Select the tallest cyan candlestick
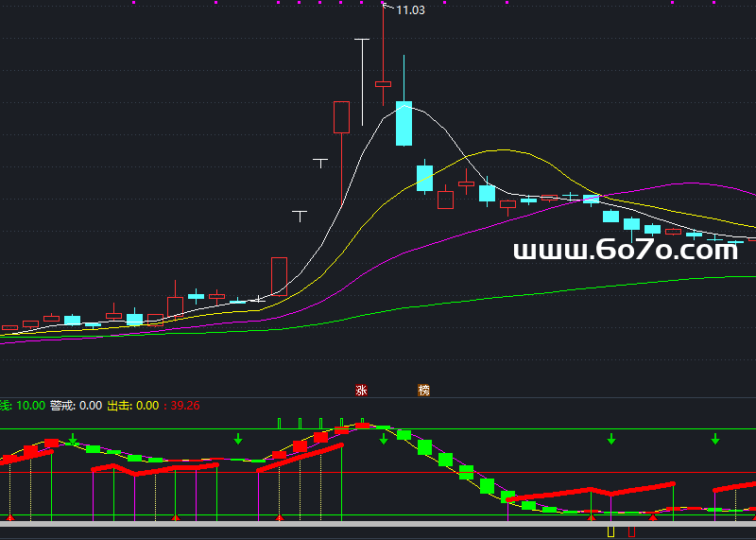 click(404, 123)
